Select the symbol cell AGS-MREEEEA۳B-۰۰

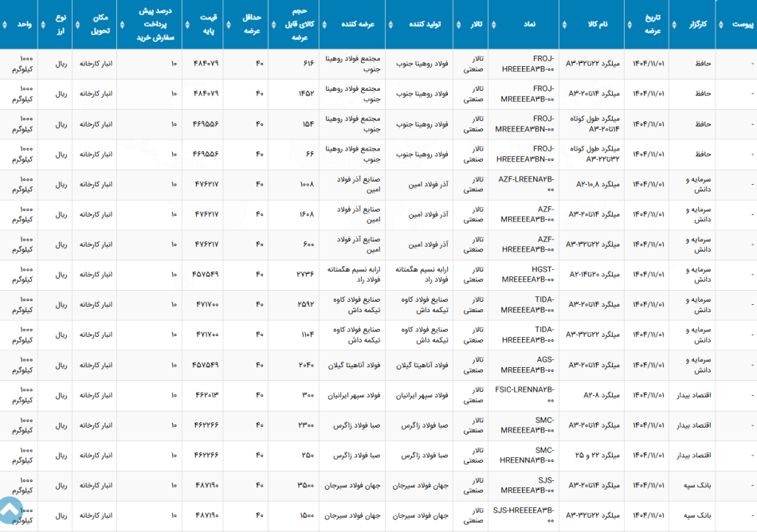(528, 365)
